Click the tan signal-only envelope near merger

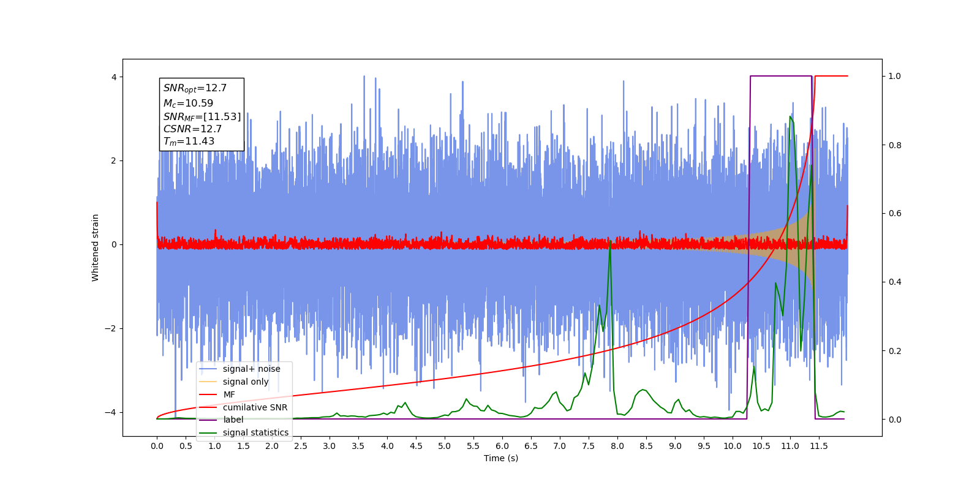tap(802, 245)
